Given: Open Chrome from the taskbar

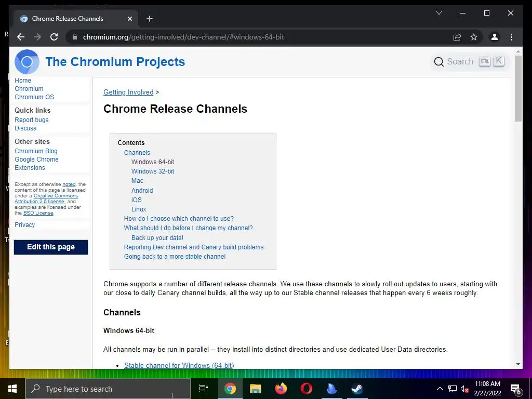Looking at the screenshot, I should [x=230, y=389].
